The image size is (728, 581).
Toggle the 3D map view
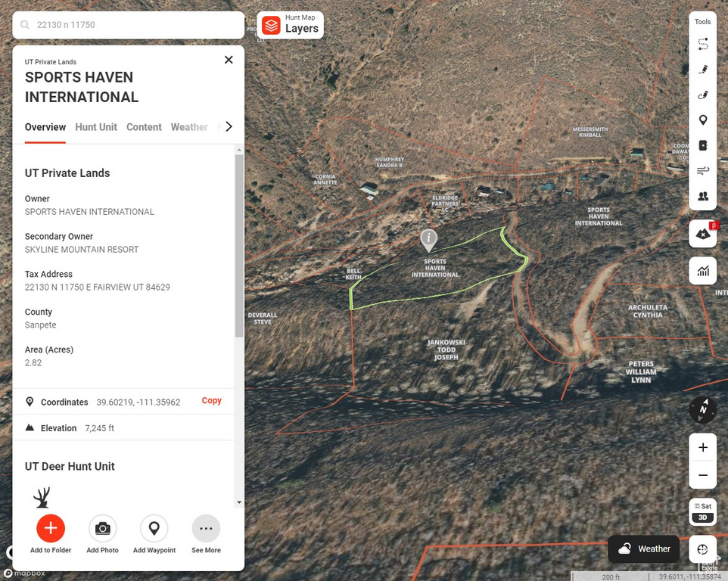click(x=703, y=517)
